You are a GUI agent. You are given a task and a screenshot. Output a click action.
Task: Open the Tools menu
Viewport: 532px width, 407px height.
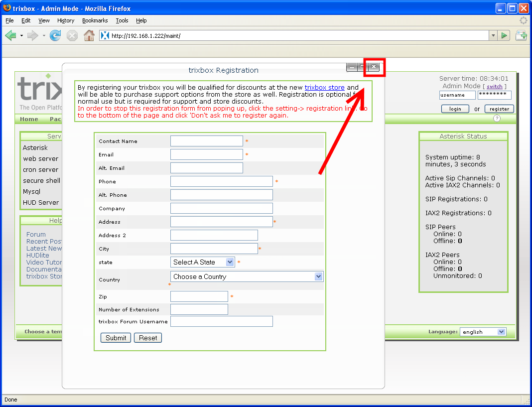[122, 20]
